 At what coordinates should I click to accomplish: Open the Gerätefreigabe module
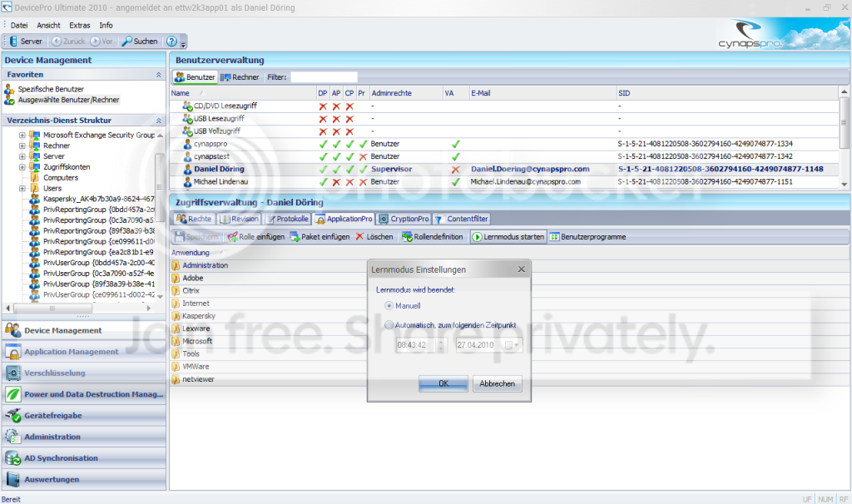pos(84,416)
